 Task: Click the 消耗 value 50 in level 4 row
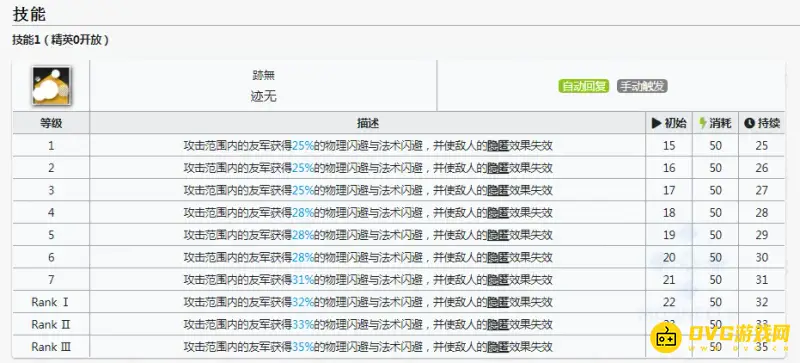(x=715, y=213)
